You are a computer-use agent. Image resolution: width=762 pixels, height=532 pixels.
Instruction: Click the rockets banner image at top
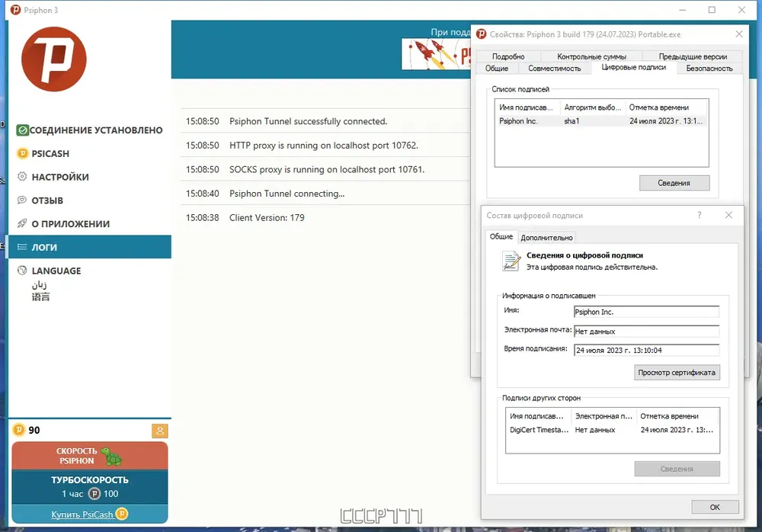pyautogui.click(x=437, y=54)
